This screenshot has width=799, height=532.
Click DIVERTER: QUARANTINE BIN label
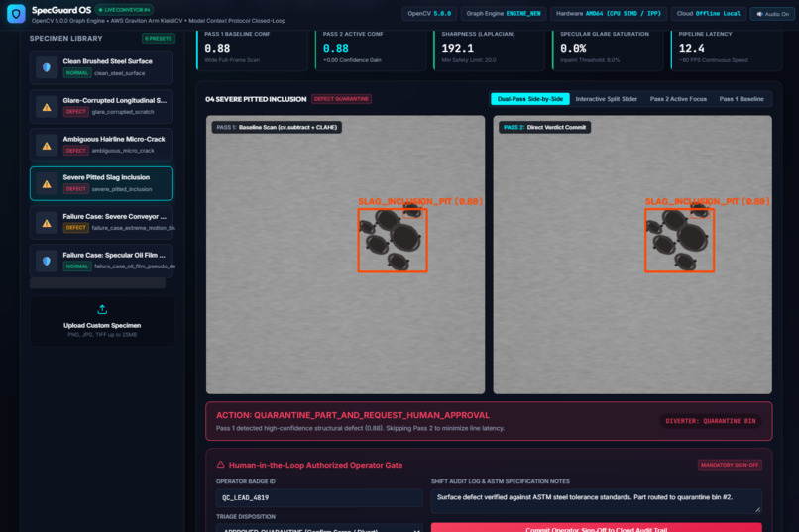coord(711,421)
